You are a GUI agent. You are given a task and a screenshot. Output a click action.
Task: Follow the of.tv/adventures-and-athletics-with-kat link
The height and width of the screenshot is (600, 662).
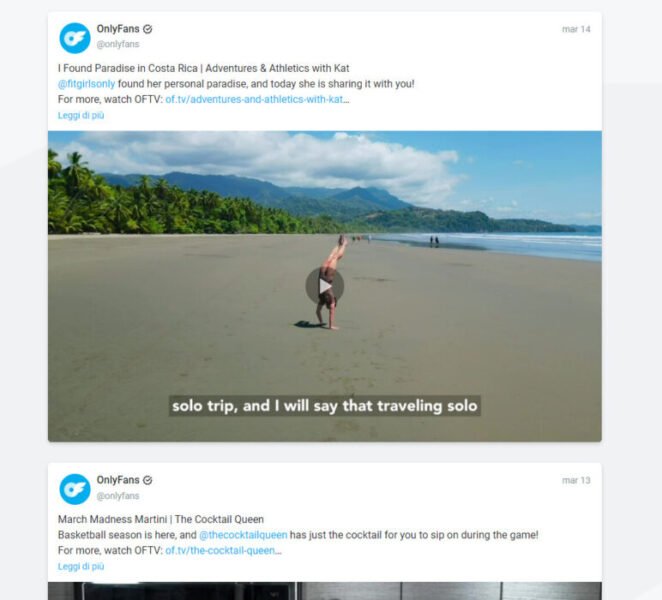[x=257, y=100]
